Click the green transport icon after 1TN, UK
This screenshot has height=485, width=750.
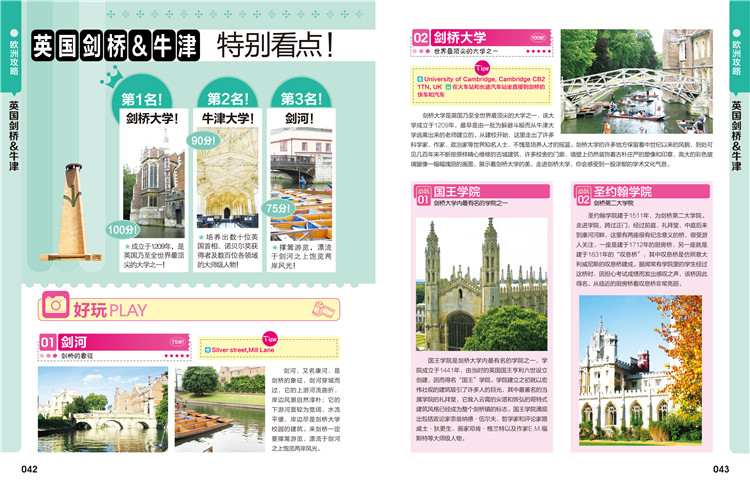click(448, 87)
